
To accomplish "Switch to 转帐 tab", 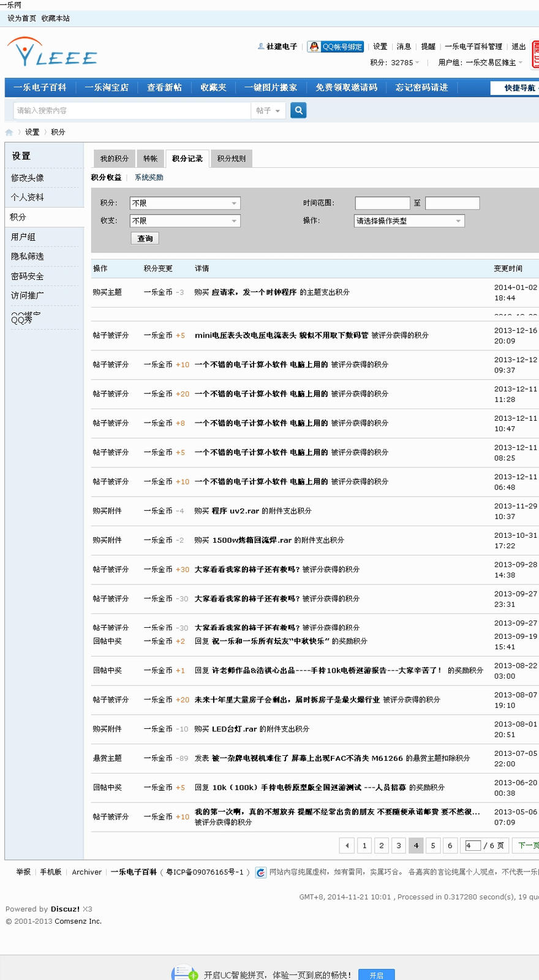I will (151, 159).
